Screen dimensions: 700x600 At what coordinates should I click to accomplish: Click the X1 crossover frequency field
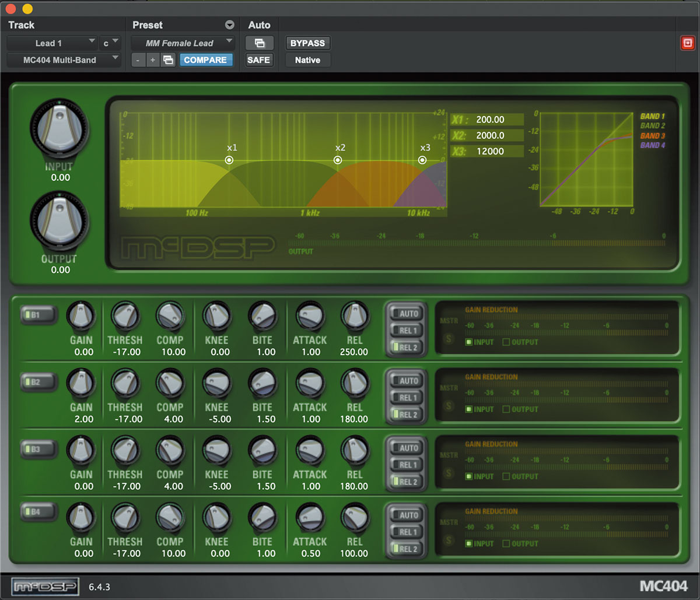tap(487, 120)
